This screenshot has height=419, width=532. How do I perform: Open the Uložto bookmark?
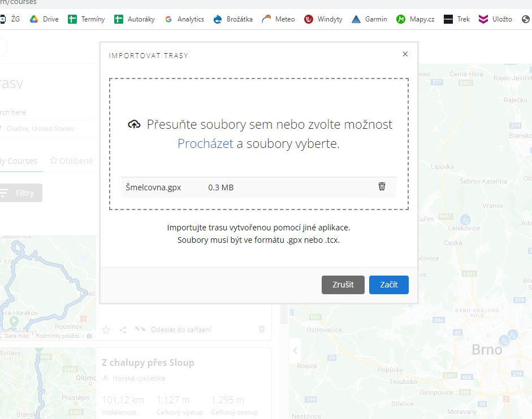pos(495,19)
